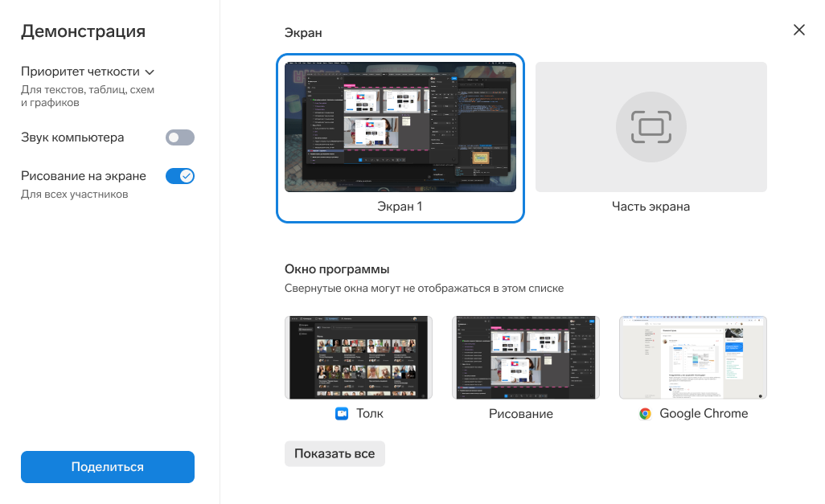Click the Google Chrome logo icon

[x=645, y=413]
